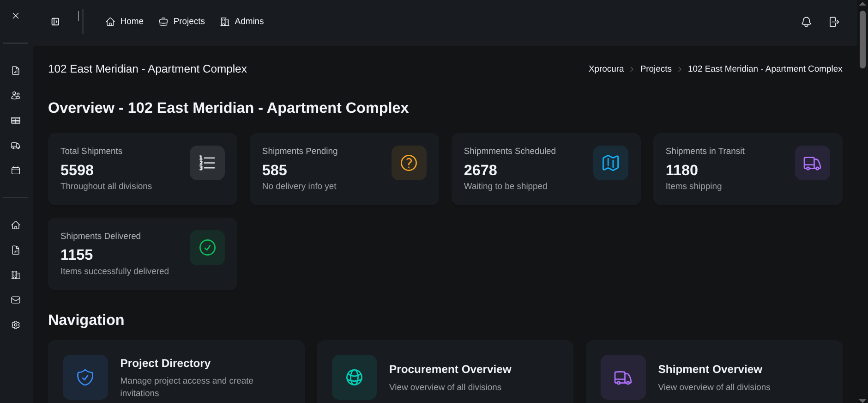Open the home sidebar icon
Viewport: 868px width, 403px height.
click(x=16, y=225)
